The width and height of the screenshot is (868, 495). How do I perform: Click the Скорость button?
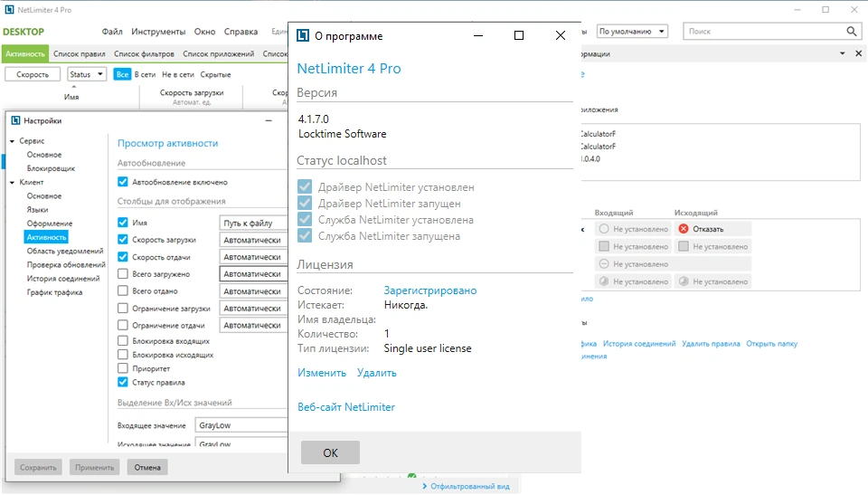(x=33, y=74)
